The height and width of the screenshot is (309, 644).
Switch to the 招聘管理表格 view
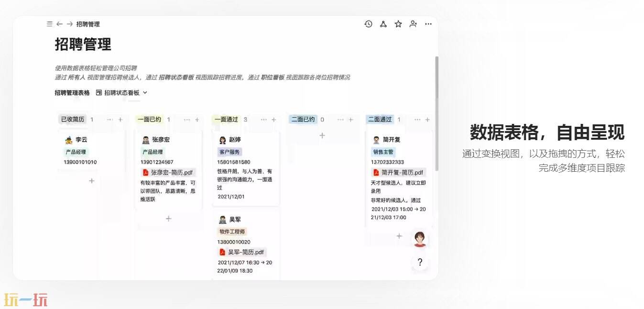pyautogui.click(x=73, y=93)
